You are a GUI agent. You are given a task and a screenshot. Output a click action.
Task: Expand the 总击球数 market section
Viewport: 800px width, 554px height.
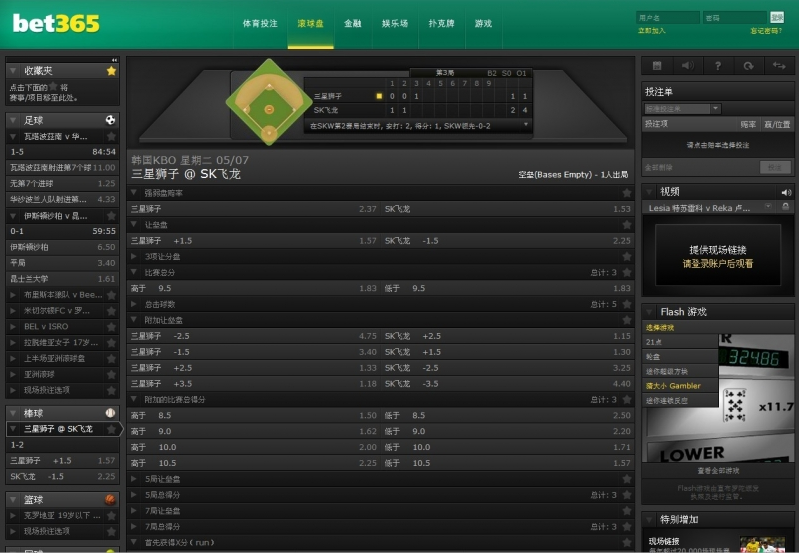pyautogui.click(x=134, y=304)
